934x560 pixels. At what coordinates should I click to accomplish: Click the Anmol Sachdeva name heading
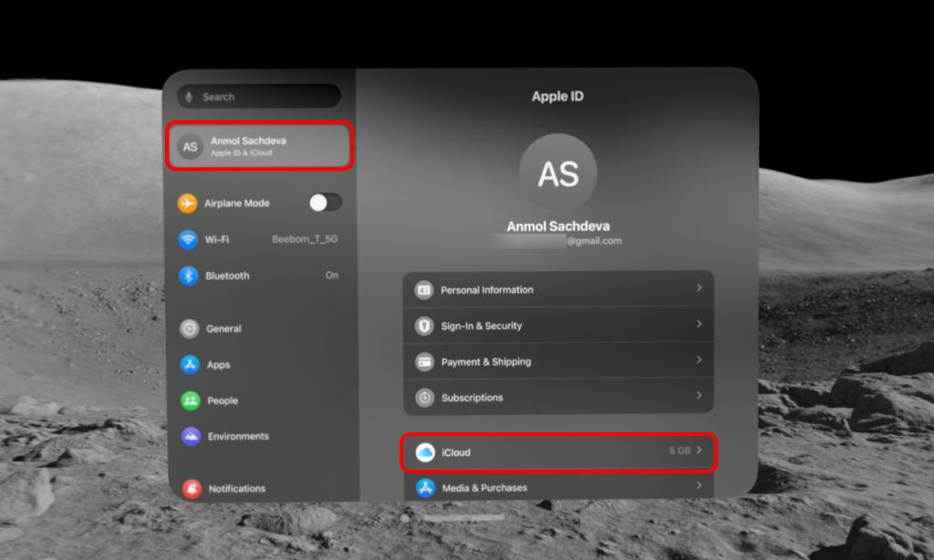pyautogui.click(x=558, y=226)
